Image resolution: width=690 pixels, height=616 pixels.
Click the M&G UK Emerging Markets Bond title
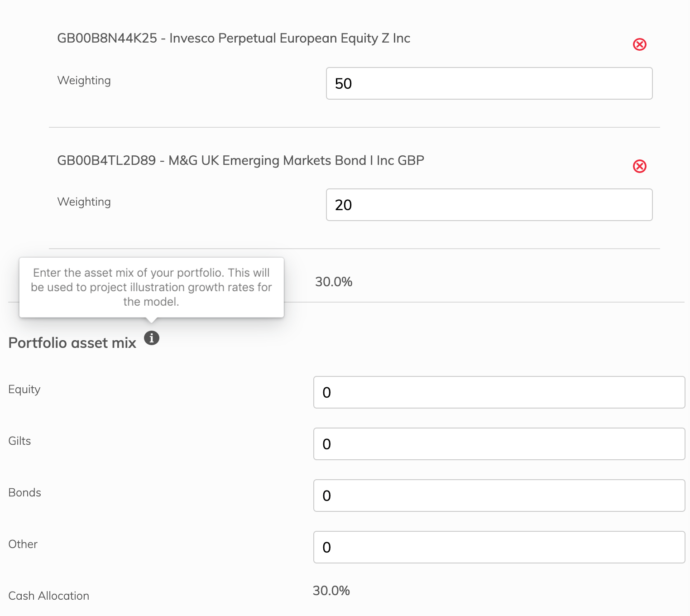tap(240, 161)
